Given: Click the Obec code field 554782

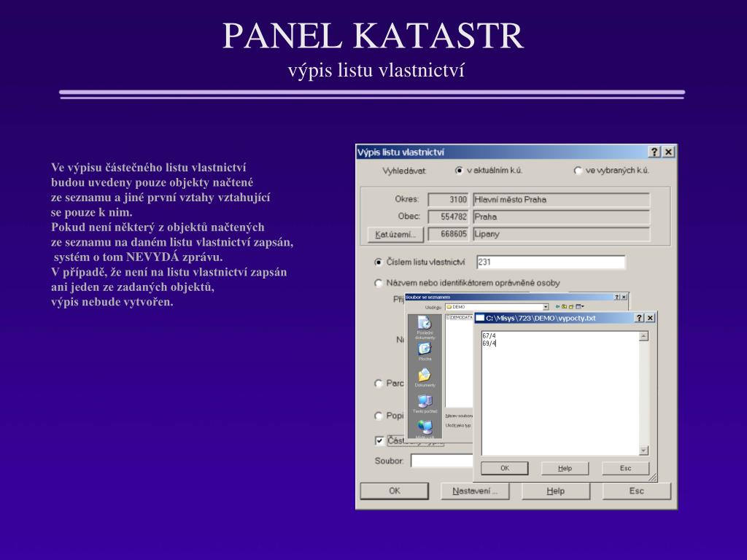Looking at the screenshot, I should (449, 217).
